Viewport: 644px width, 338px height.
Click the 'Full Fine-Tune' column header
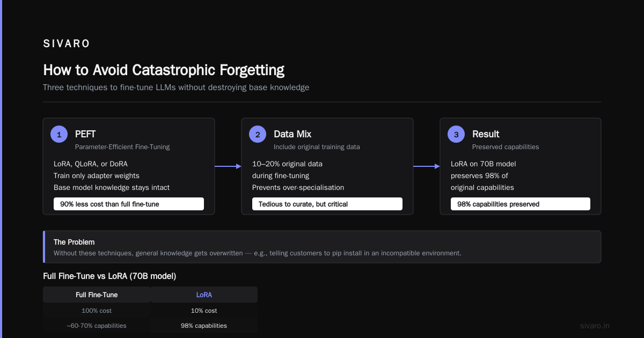click(x=97, y=295)
